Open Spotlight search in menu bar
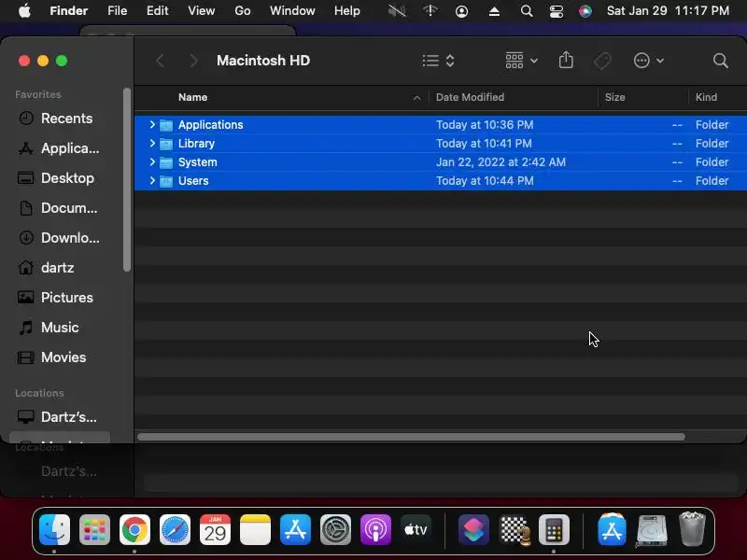This screenshot has height=560, width=747. 527,11
